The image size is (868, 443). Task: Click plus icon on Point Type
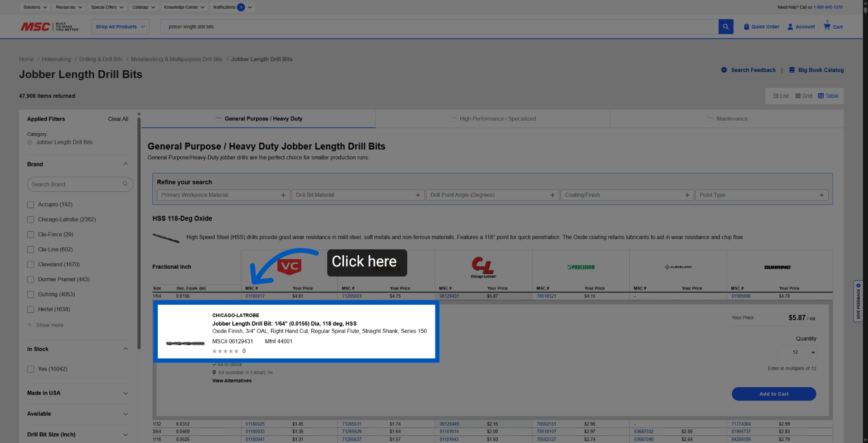[822, 195]
